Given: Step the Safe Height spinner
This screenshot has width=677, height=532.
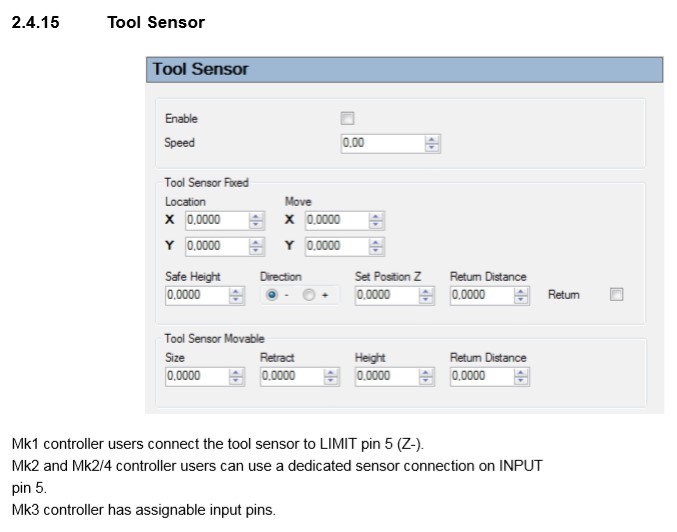Looking at the screenshot, I should point(237,295).
